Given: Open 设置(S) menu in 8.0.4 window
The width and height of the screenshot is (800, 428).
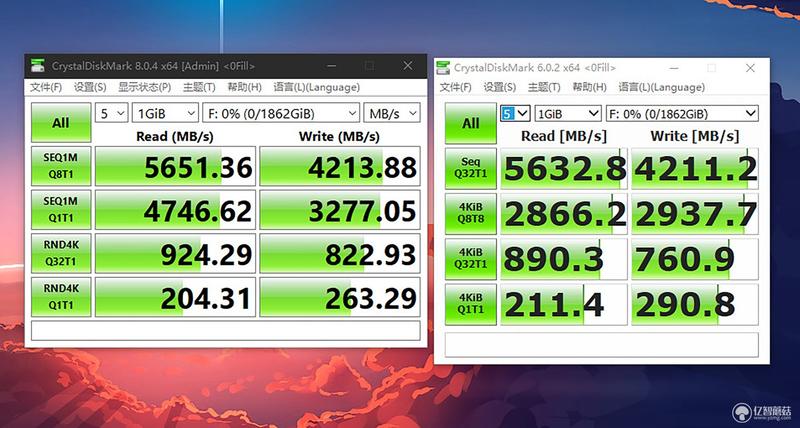Looking at the screenshot, I should point(90,87).
